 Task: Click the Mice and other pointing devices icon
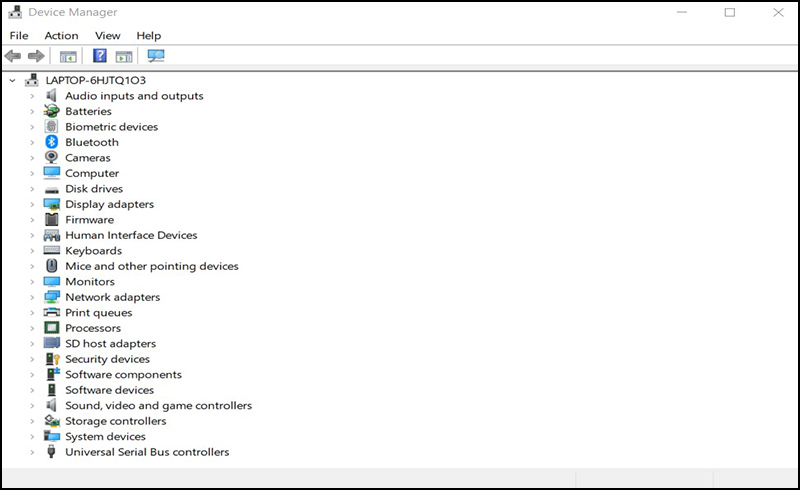click(x=52, y=265)
